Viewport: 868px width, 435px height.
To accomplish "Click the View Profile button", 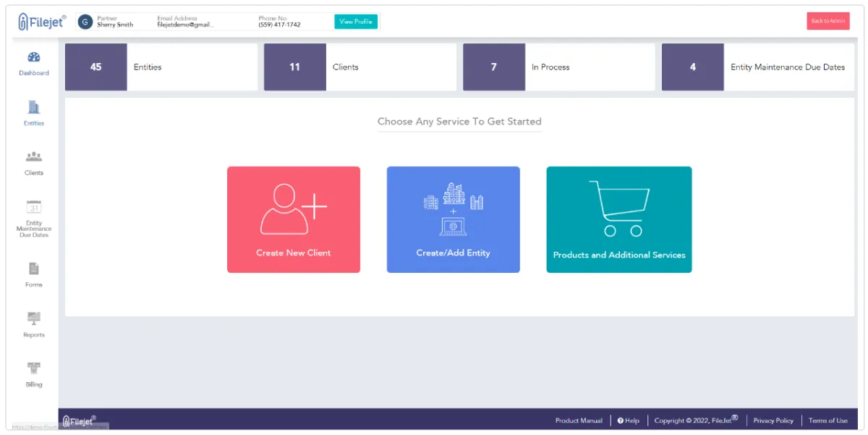I will click(x=356, y=22).
